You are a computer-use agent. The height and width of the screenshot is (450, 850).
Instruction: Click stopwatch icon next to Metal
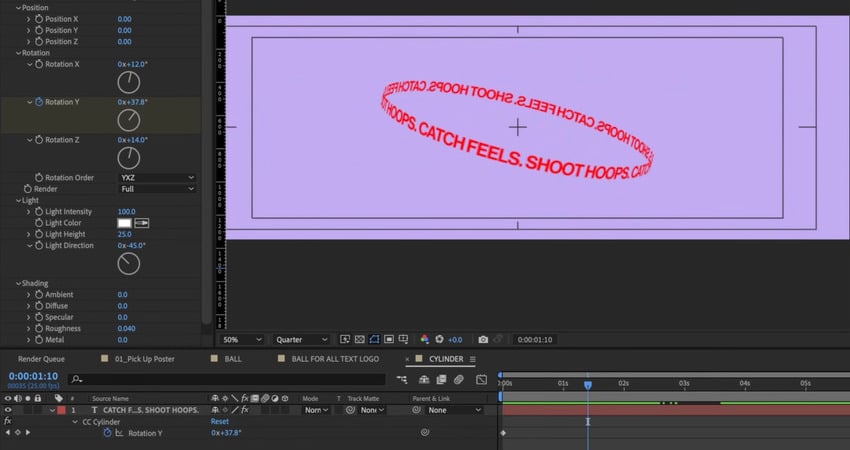click(x=39, y=340)
